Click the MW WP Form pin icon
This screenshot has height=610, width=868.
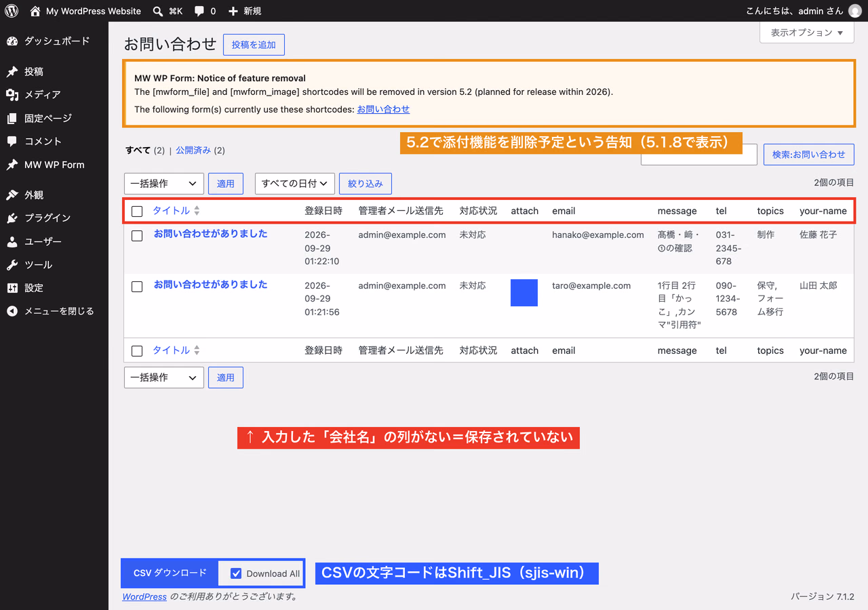(12, 165)
